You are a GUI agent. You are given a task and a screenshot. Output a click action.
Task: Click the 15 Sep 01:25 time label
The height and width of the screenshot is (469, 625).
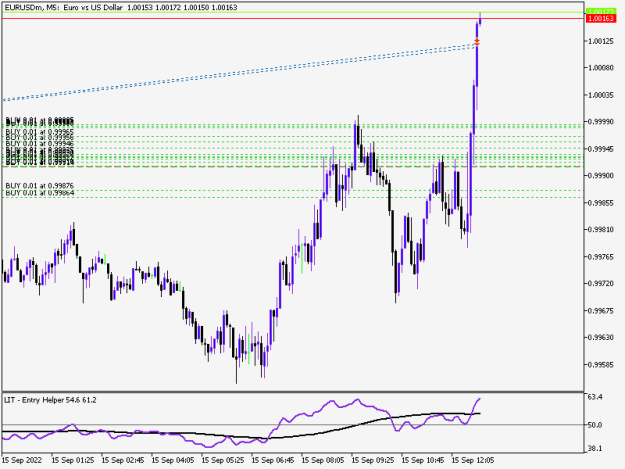tap(73, 460)
